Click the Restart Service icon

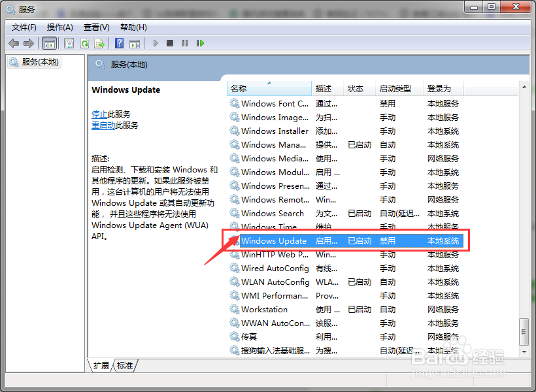(200, 43)
